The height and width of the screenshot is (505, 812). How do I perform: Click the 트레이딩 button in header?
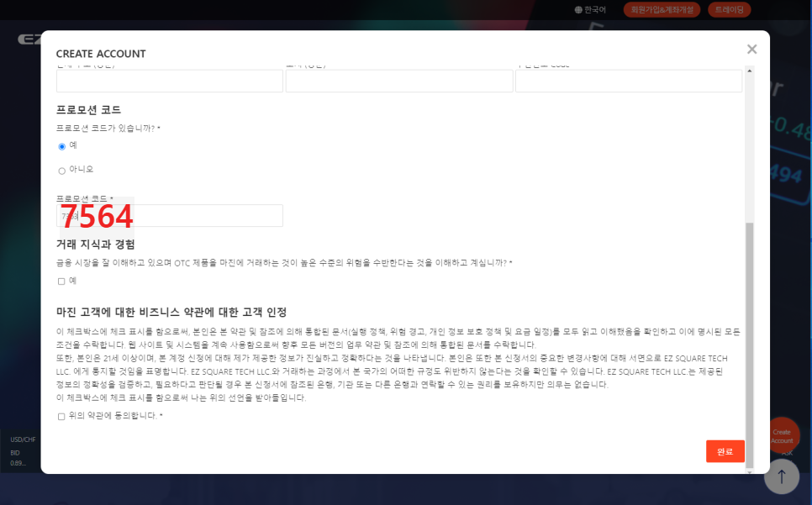click(729, 10)
